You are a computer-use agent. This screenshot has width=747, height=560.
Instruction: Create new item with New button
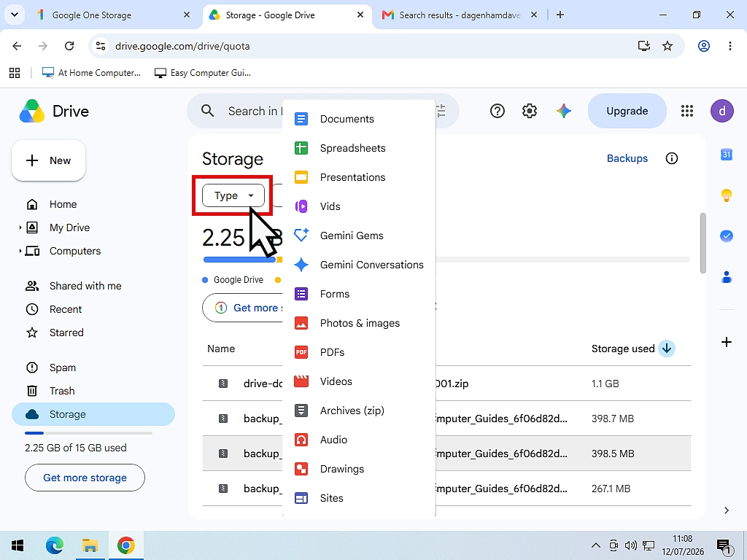point(49,160)
